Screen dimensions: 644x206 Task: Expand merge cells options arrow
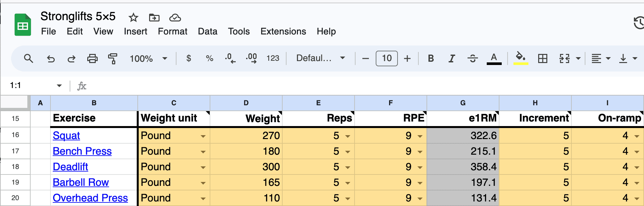click(578, 58)
